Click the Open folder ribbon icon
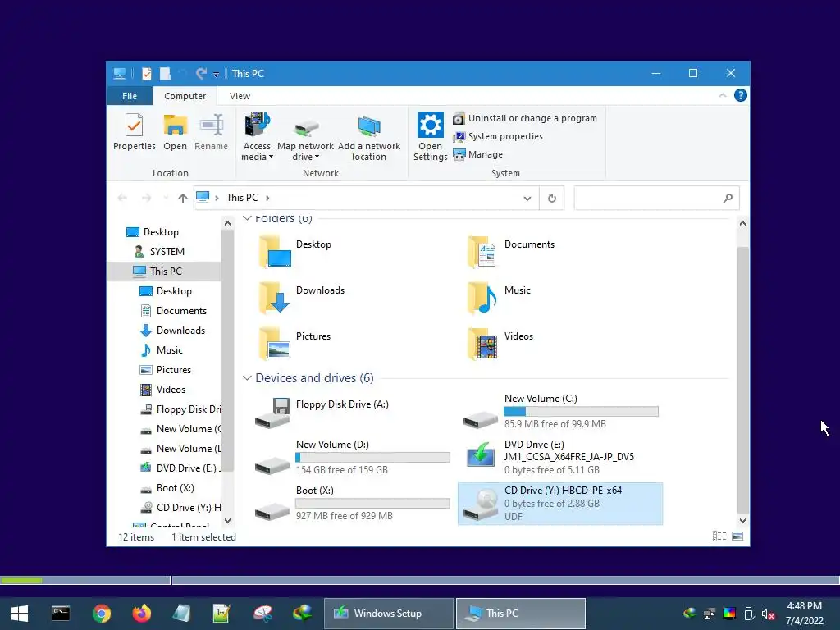Screen dimensions: 840x630 tap(176, 132)
